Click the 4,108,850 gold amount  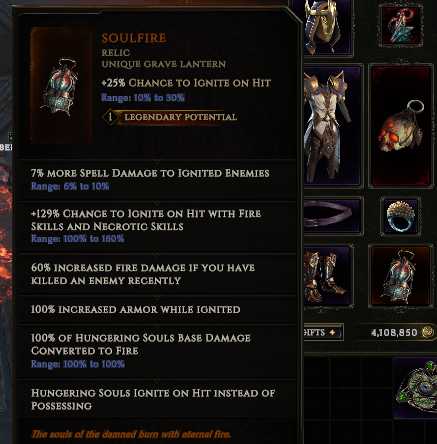(x=394, y=332)
